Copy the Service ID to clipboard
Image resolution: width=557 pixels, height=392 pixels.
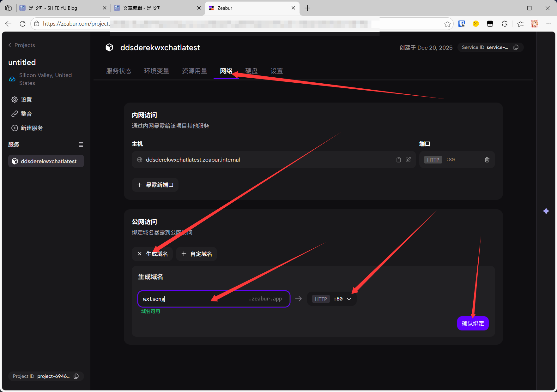[516, 47]
